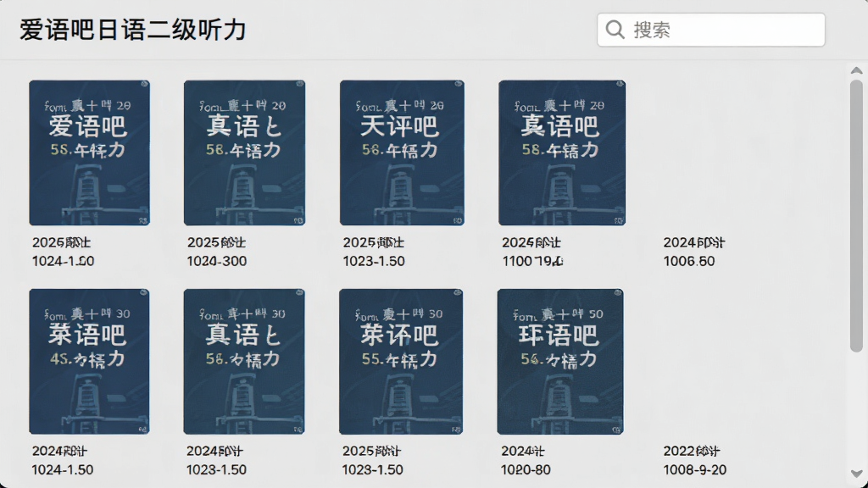Select the 1024-300 item label
Image resolution: width=868 pixels, height=488 pixels.
(x=217, y=261)
